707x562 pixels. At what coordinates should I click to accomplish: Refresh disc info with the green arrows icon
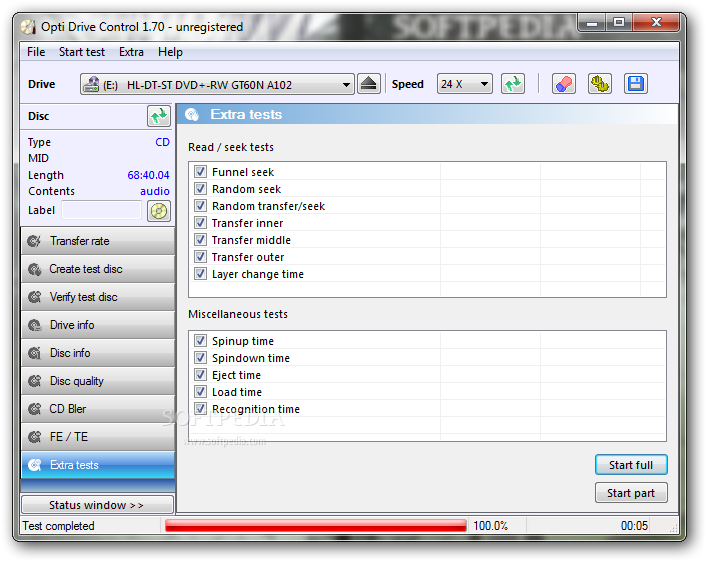point(159,116)
